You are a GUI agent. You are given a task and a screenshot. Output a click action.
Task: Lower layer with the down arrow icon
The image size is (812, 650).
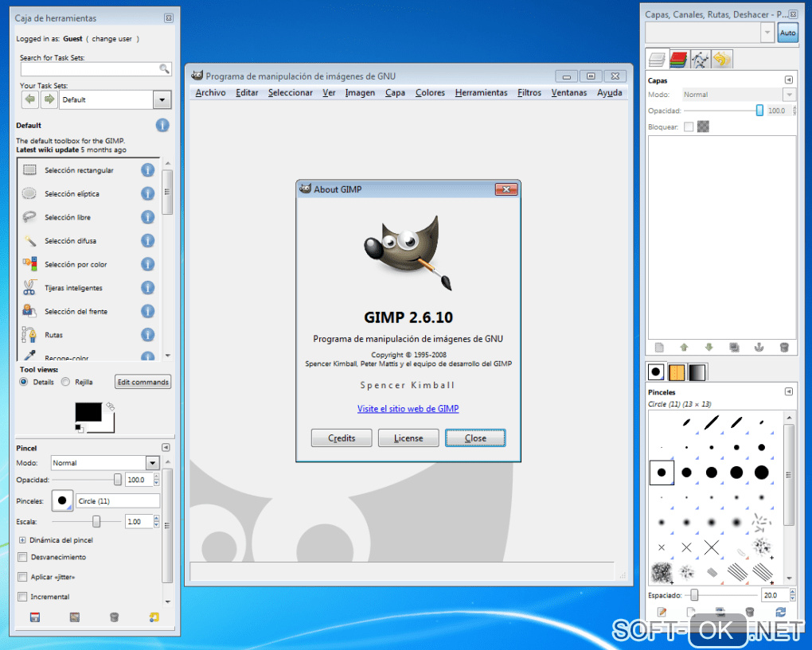(x=709, y=347)
